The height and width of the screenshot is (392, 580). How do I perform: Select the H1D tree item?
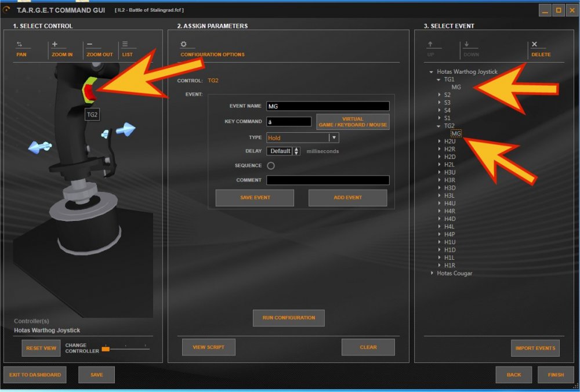(450, 251)
